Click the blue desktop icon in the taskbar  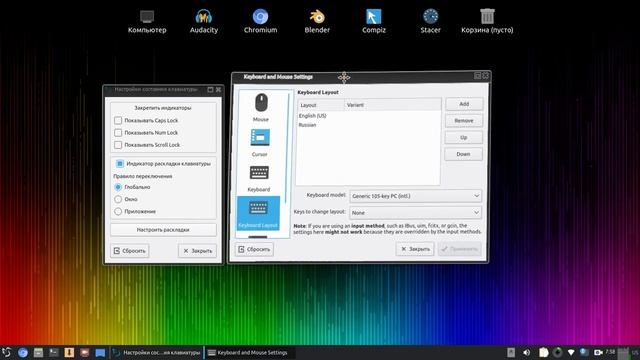(100, 353)
